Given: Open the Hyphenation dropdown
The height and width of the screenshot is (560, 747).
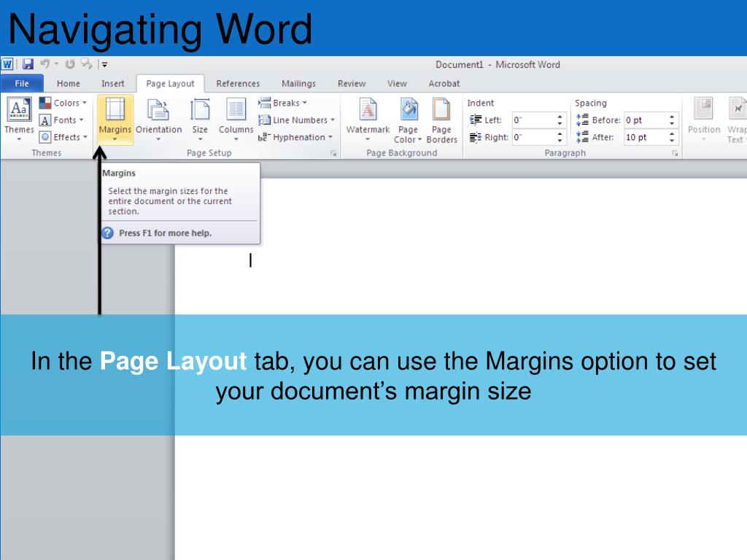Looking at the screenshot, I should pos(295,137).
